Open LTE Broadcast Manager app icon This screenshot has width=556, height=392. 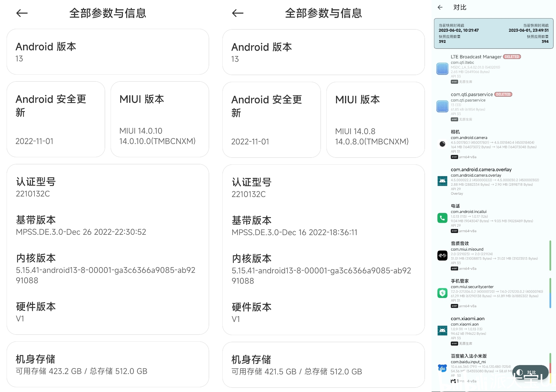(x=442, y=69)
